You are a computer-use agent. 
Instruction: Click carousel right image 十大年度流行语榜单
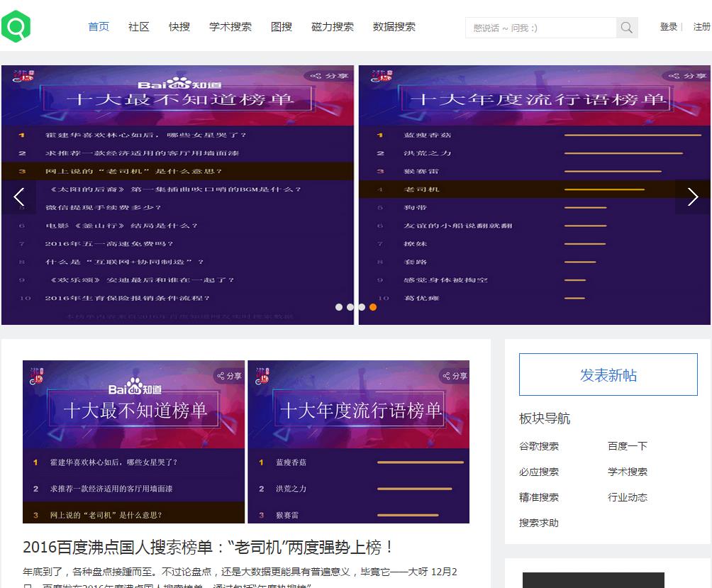(535, 195)
